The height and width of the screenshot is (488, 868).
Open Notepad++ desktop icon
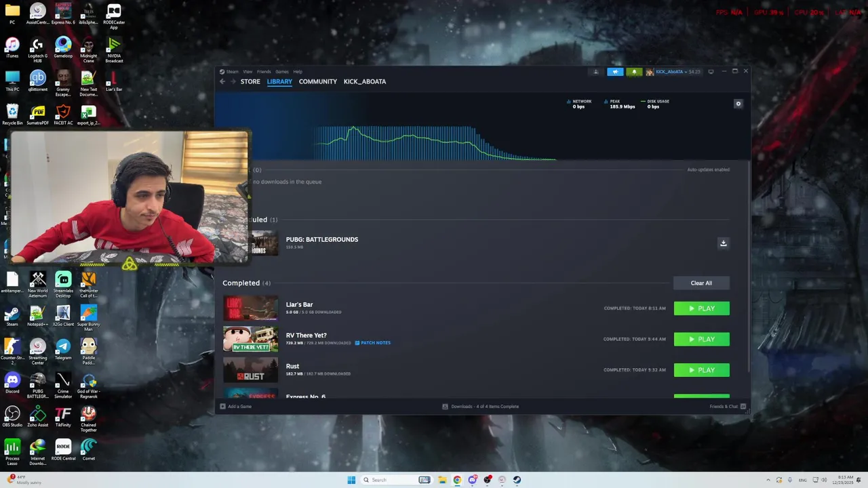coord(37,315)
